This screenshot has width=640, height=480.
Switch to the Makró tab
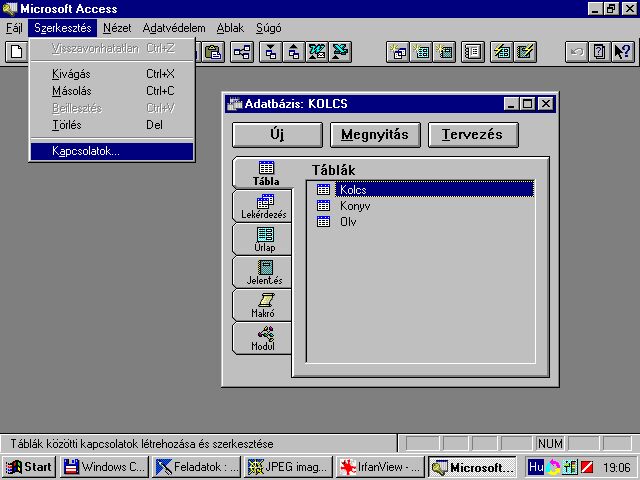click(x=262, y=306)
